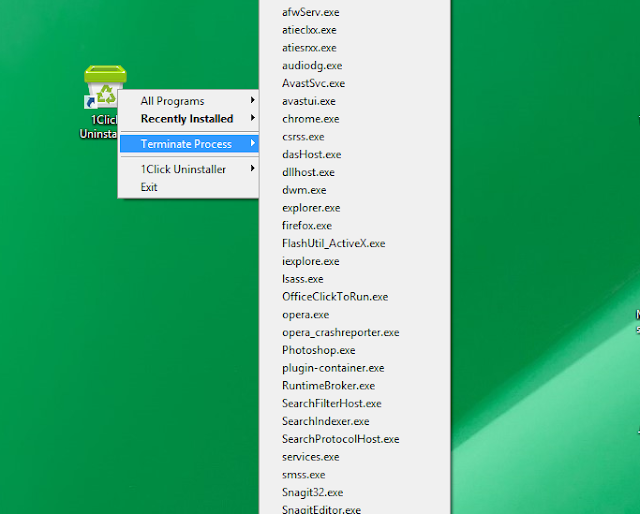Open the Recently Installed submenu
This screenshot has width=640, height=514.
[x=189, y=118]
